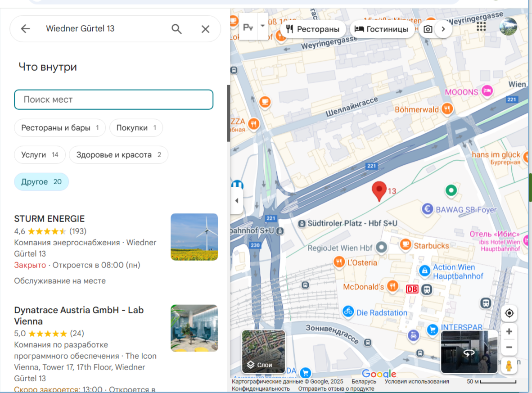Screen dimensions: 532x393
Task: Select the Рестораны map chip
Action: pos(312,29)
